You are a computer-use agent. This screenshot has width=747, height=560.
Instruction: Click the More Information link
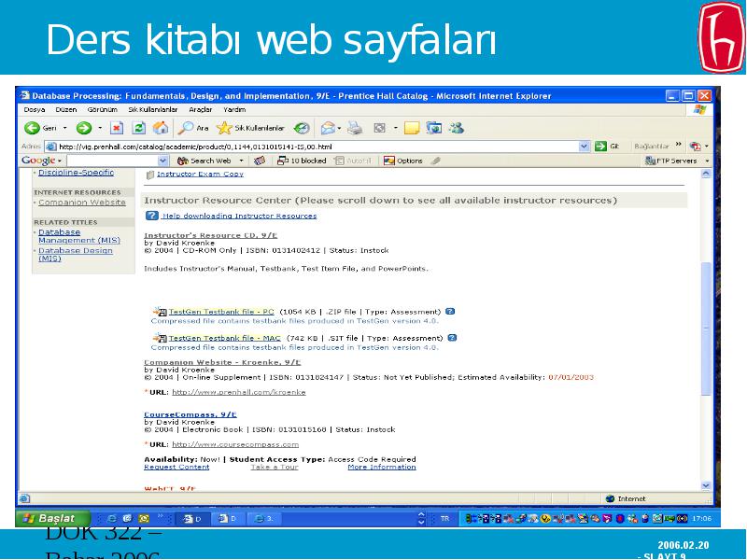point(382,468)
